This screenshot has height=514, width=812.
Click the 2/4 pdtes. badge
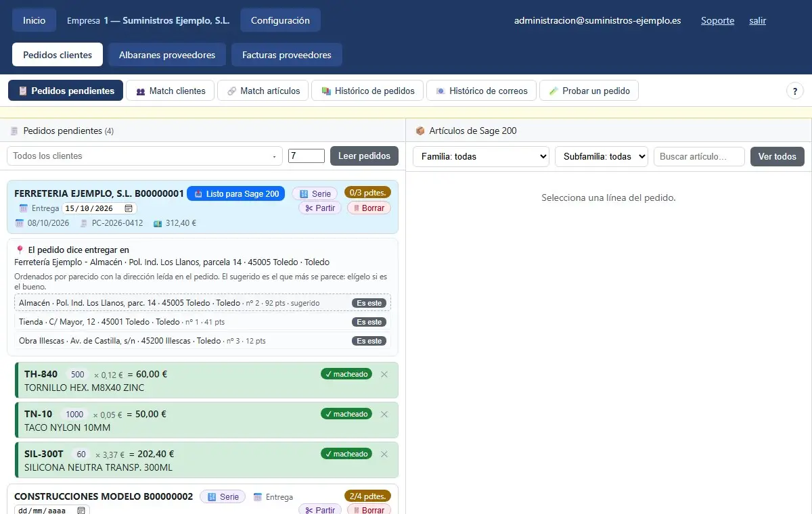point(367,496)
